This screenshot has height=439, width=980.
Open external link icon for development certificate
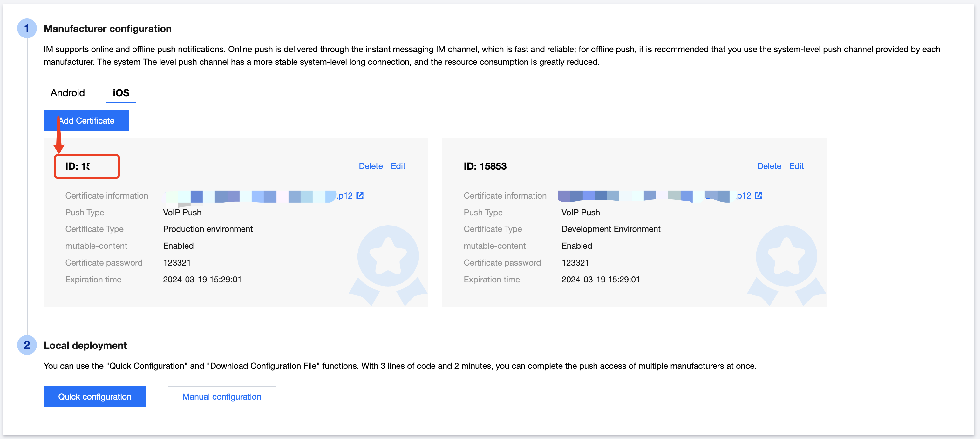[758, 196]
